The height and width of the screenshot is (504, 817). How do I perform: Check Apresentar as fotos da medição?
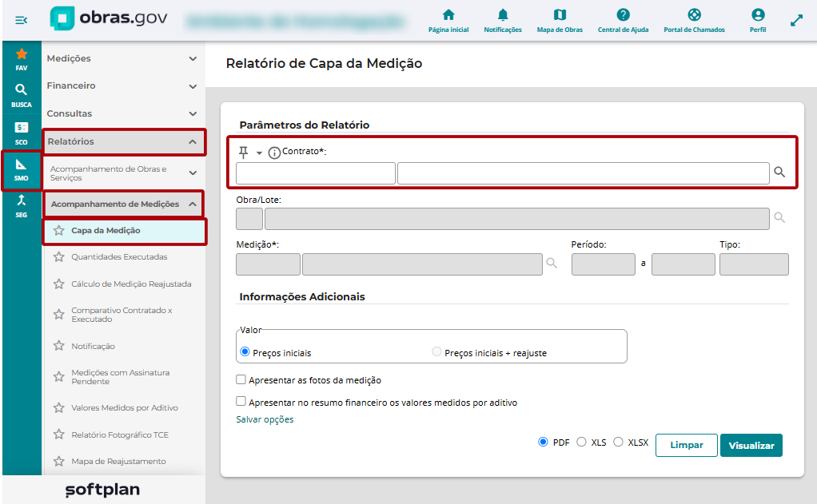[241, 379]
